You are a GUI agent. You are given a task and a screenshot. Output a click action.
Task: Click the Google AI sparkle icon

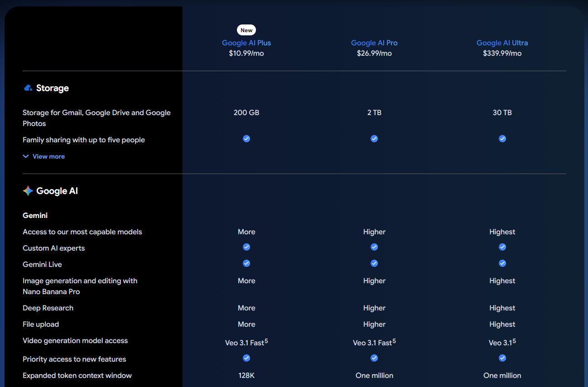[28, 191]
